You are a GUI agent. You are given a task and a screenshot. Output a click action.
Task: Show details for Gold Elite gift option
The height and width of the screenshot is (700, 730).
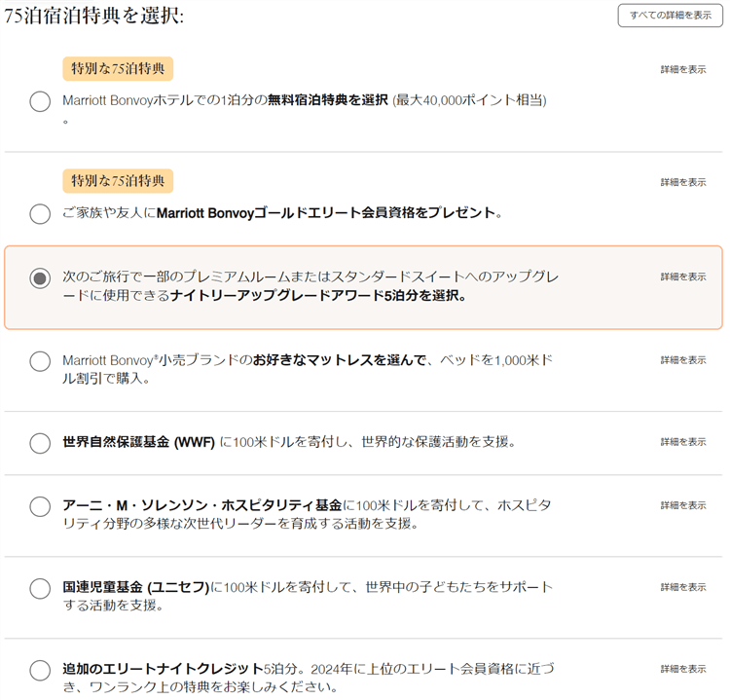(682, 182)
